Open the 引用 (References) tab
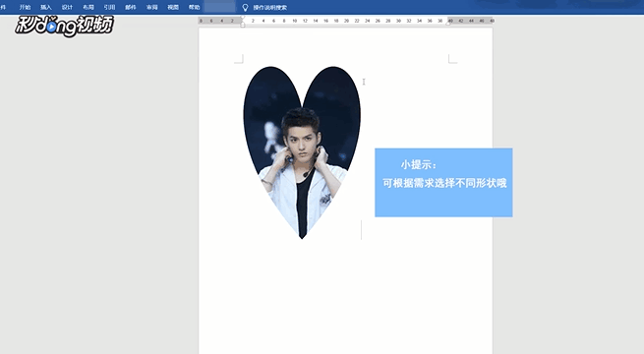Image resolution: width=644 pixels, height=354 pixels. [109, 7]
